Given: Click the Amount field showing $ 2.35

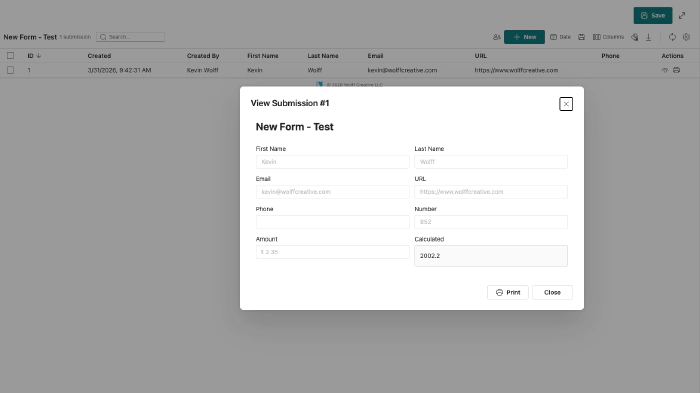Looking at the screenshot, I should (333, 252).
